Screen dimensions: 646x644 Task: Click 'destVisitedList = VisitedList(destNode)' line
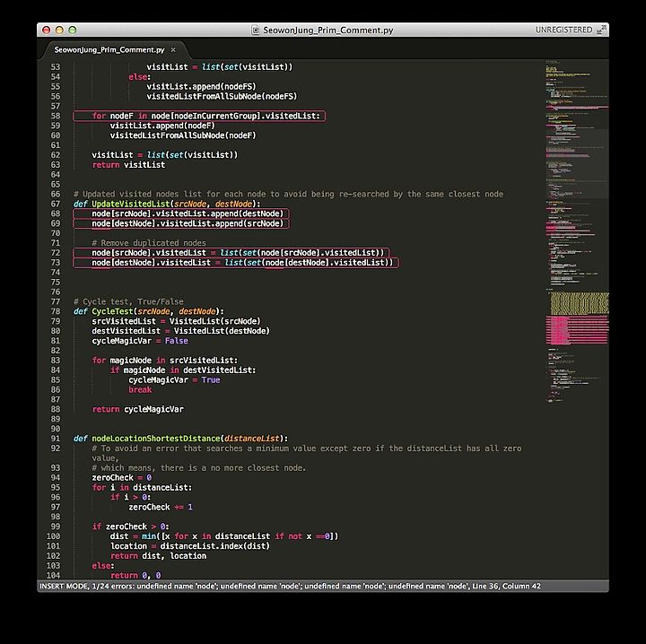[x=180, y=331]
